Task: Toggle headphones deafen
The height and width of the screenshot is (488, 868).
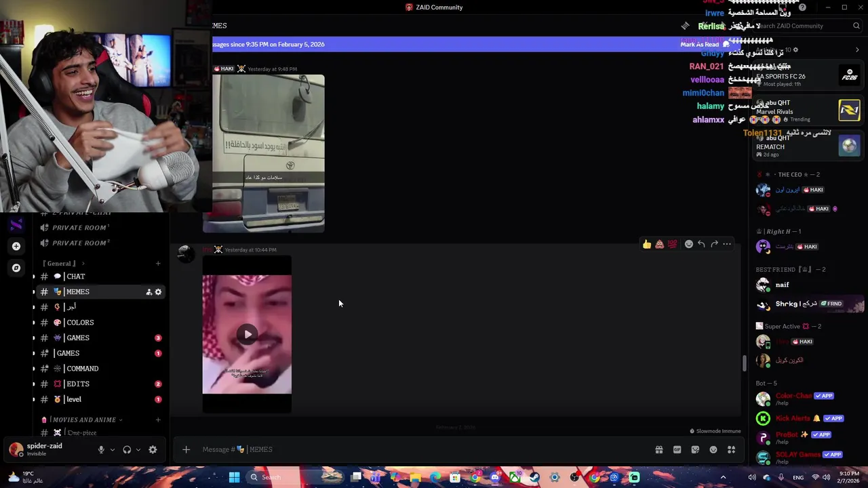Action: coord(127,449)
